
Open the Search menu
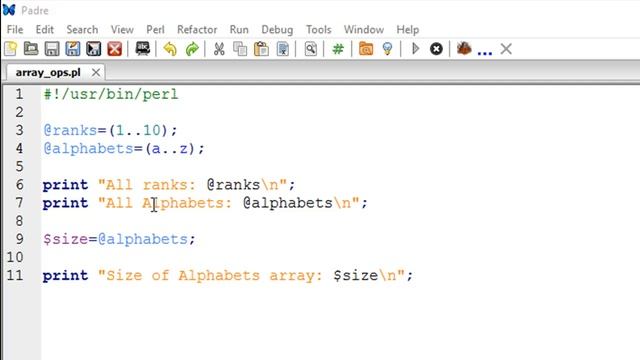pos(82,30)
